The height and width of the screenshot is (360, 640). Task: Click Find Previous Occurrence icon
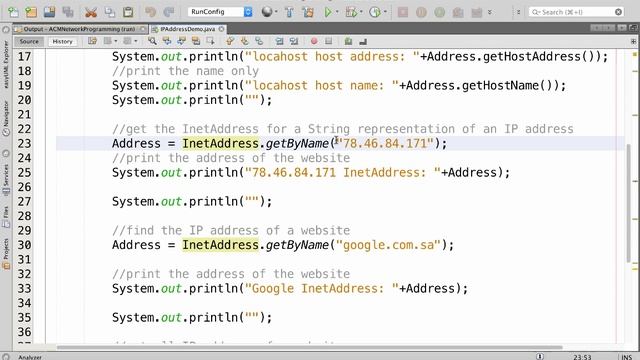pos(167,41)
